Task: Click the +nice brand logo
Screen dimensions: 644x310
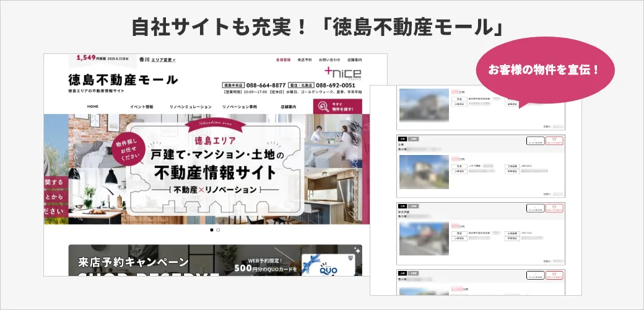Action: pos(343,73)
